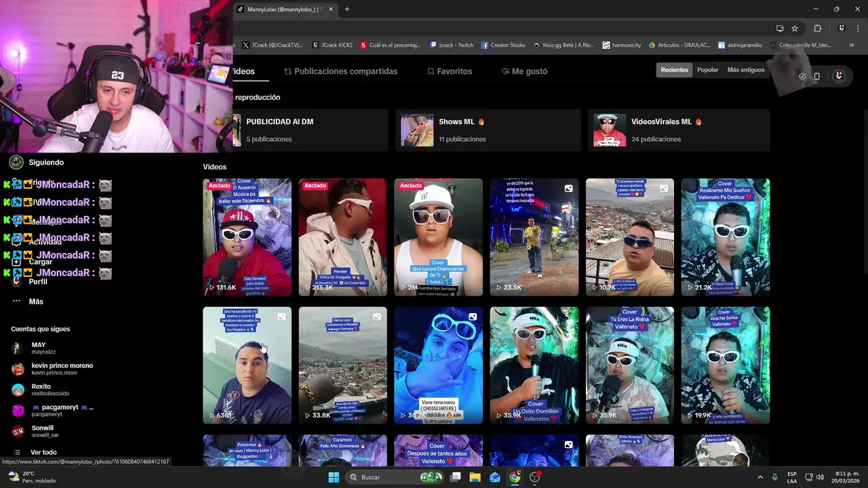Open the X JCrack bookmark
The height and width of the screenshot is (488, 868).
pos(272,45)
